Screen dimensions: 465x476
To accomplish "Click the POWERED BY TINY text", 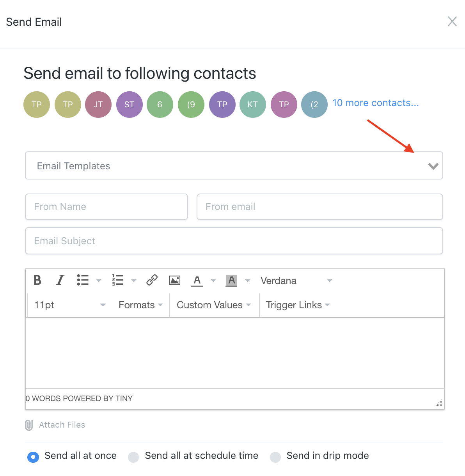I will coord(98,398).
